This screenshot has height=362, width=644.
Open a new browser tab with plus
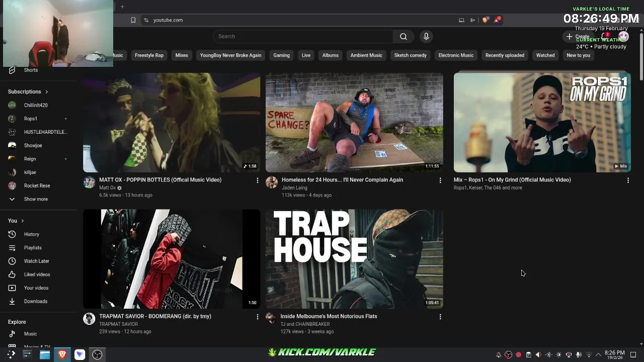tap(122, 7)
